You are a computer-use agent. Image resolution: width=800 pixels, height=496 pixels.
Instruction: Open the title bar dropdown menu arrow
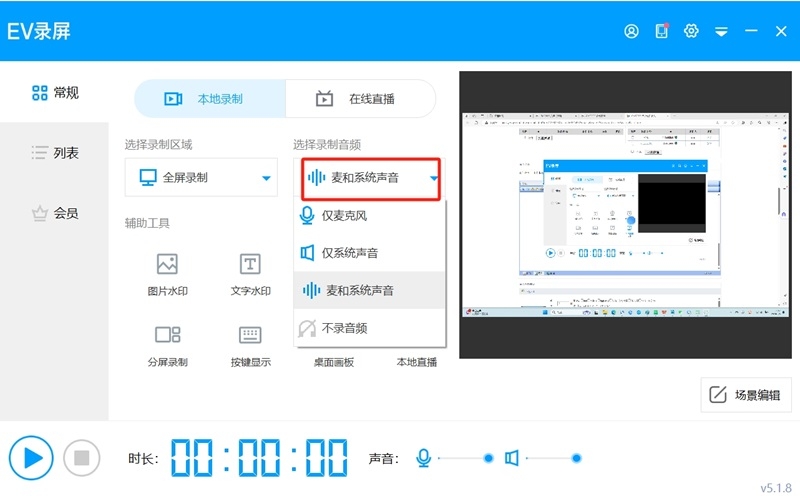coord(721,32)
